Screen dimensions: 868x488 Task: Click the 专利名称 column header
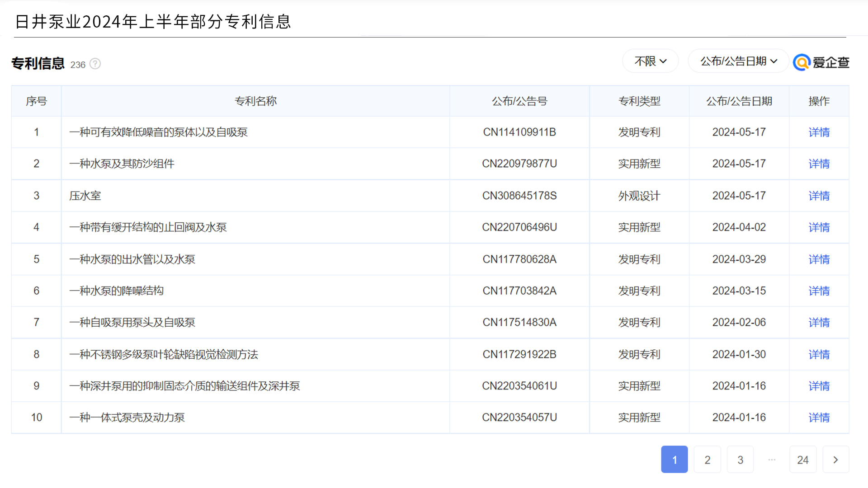(x=255, y=101)
